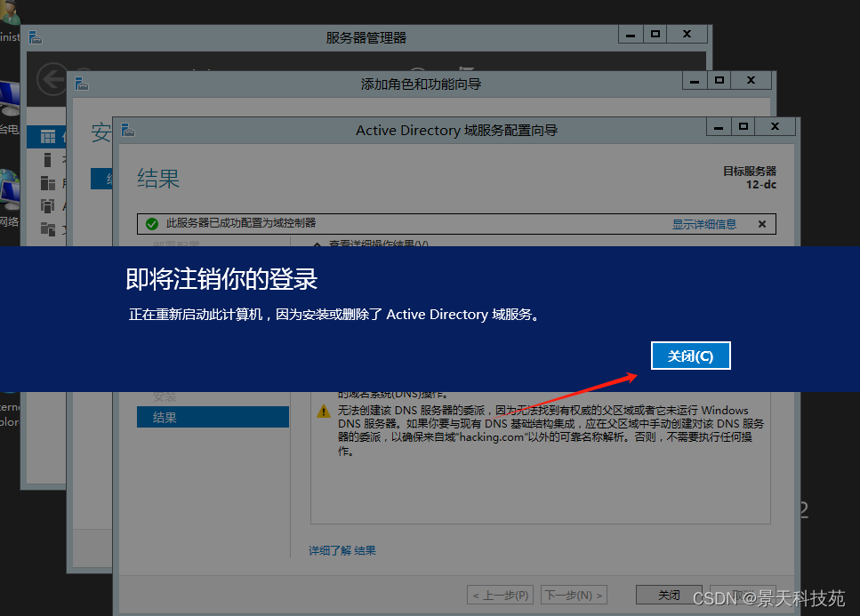Image resolution: width=860 pixels, height=616 pixels.
Task: Click the target server name 12-dc
Action: click(760, 185)
